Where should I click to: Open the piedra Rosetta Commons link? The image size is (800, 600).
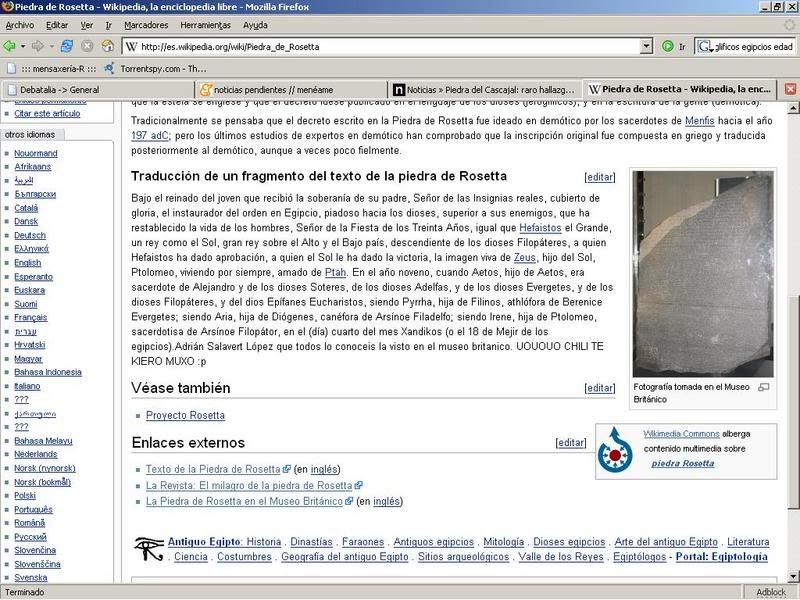683,463
